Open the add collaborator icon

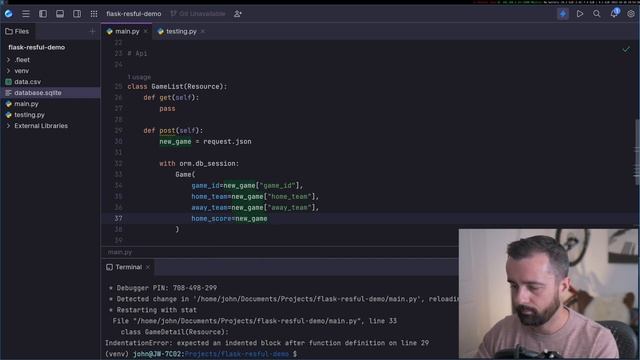[x=238, y=14]
